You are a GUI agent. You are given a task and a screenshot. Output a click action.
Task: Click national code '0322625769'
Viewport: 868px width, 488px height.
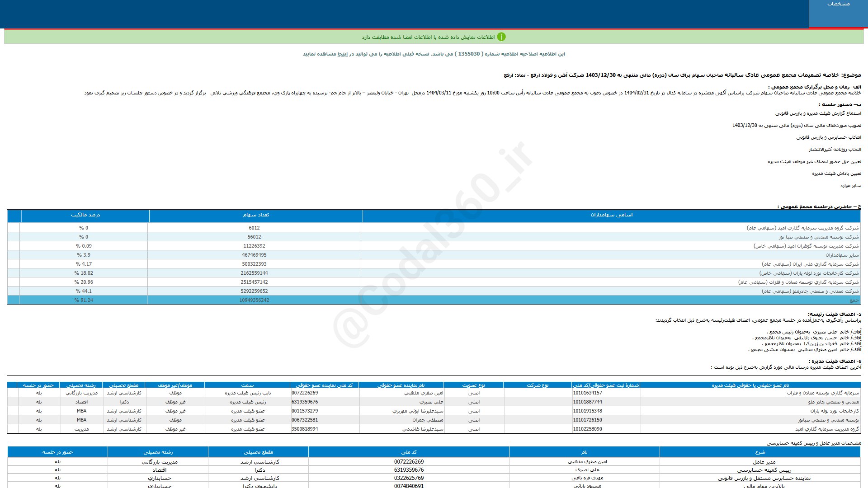pyautogui.click(x=409, y=478)
